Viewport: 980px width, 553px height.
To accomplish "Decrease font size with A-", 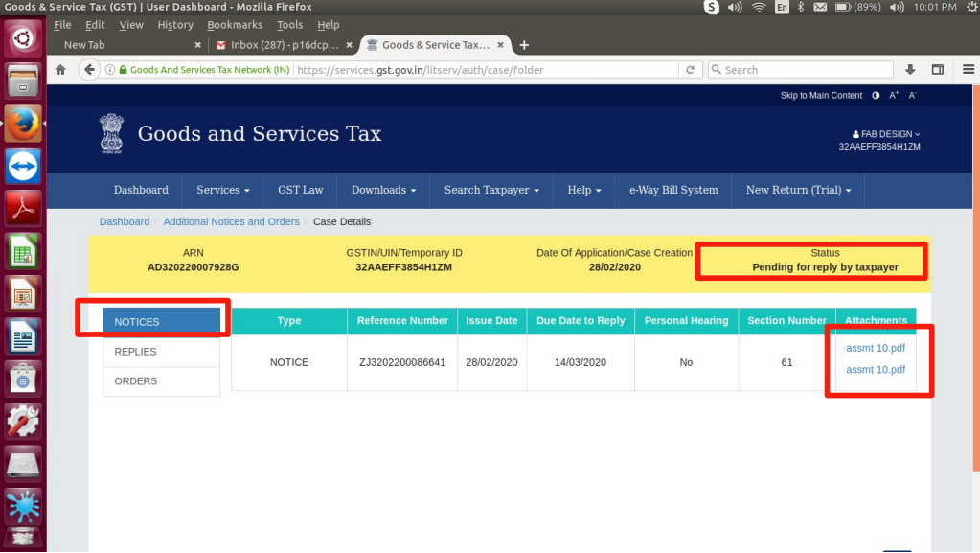I will pyautogui.click(x=913, y=95).
